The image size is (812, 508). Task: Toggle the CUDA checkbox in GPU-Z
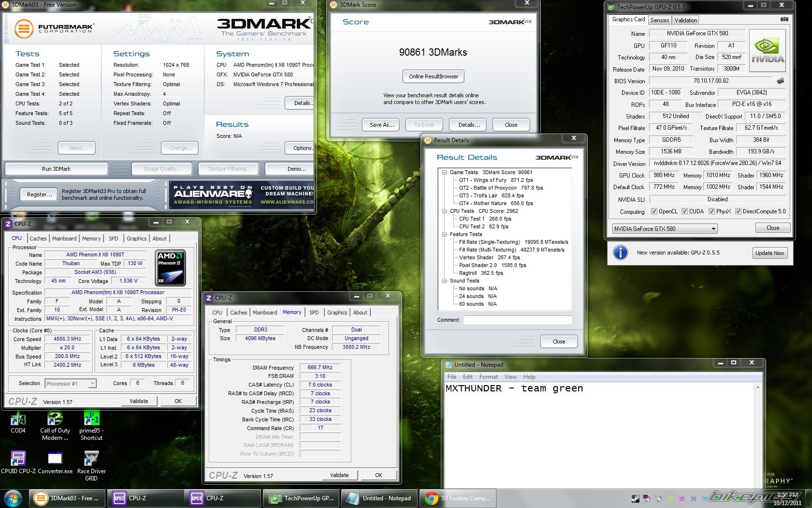pyautogui.click(x=684, y=211)
